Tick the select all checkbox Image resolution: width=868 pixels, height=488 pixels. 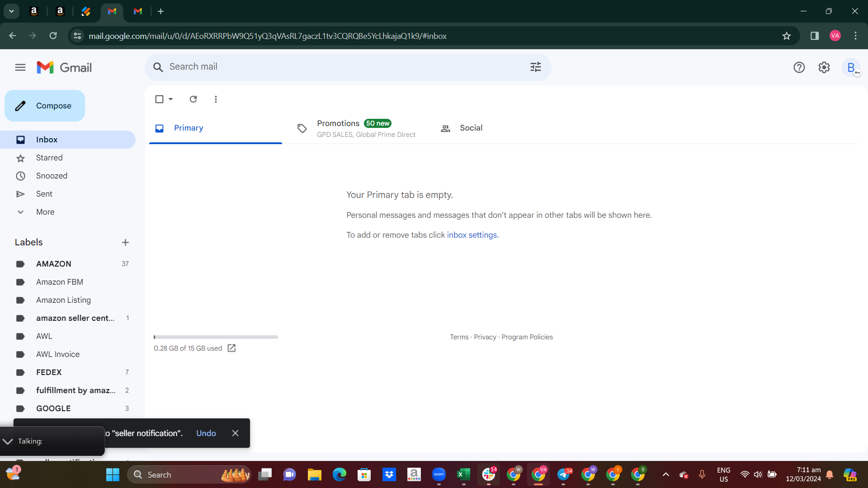(159, 99)
